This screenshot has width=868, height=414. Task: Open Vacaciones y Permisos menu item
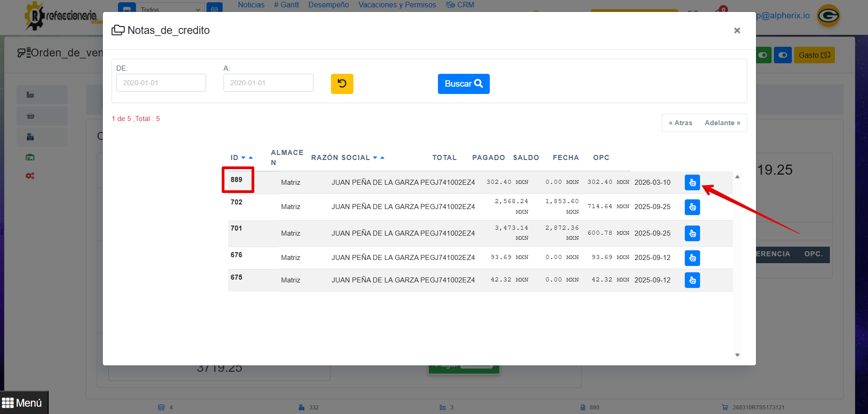[397, 5]
